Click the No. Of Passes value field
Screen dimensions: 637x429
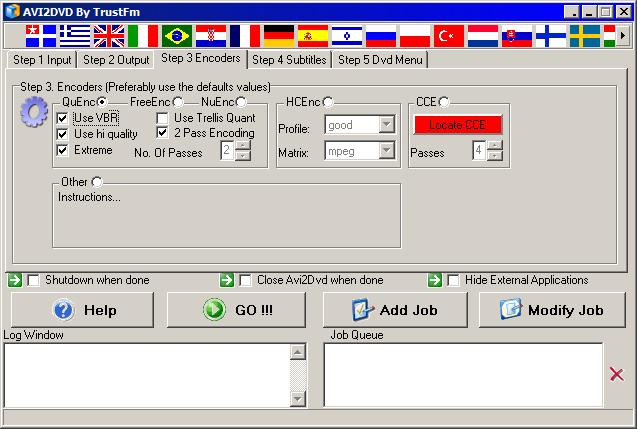tap(227, 151)
